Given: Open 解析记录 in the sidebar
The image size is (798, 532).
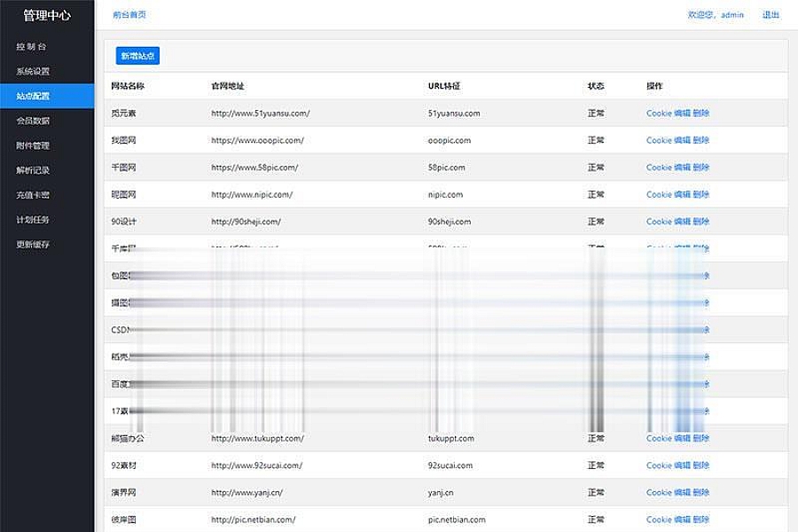Looking at the screenshot, I should pyautogui.click(x=33, y=170).
